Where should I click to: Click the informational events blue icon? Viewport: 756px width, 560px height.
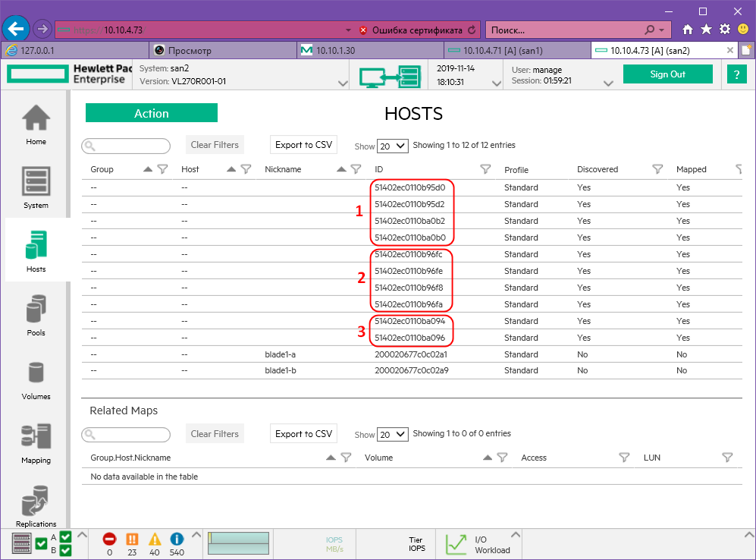(177, 539)
